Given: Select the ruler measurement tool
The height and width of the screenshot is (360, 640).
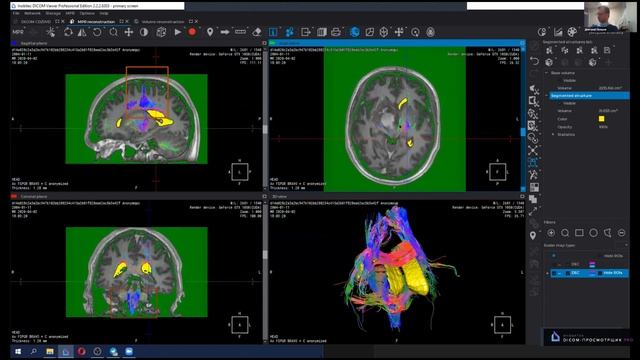Looking at the screenshot, I should [240, 32].
